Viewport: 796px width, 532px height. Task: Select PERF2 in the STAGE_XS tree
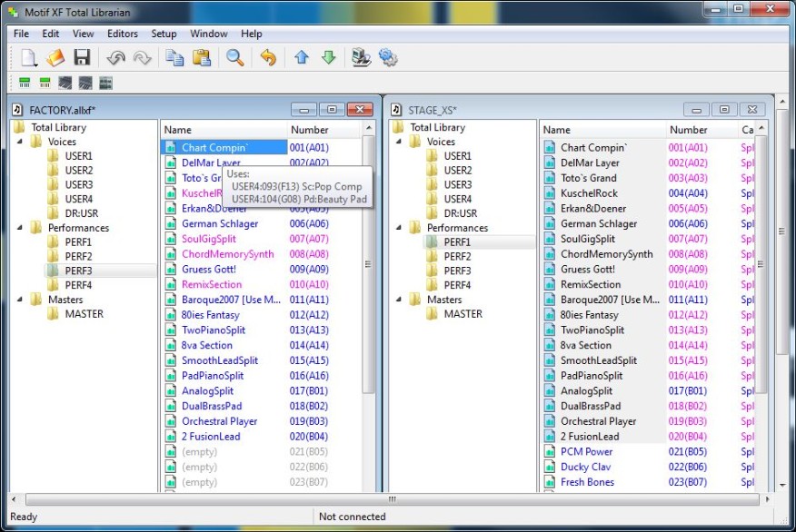pos(457,256)
